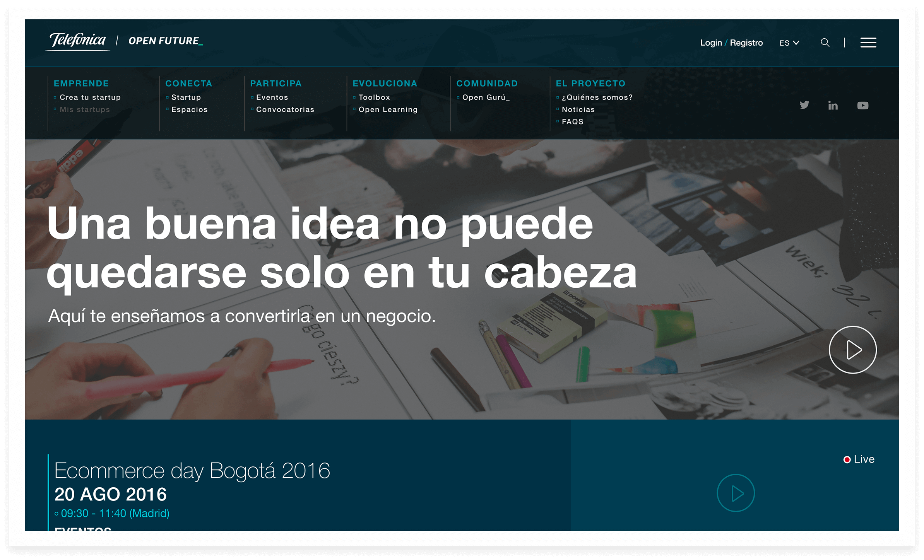
Task: Click the Live indicator
Action: (859, 459)
